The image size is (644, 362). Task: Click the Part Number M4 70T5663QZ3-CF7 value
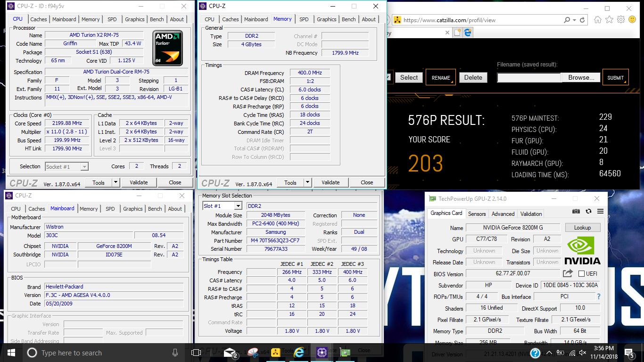tap(276, 241)
